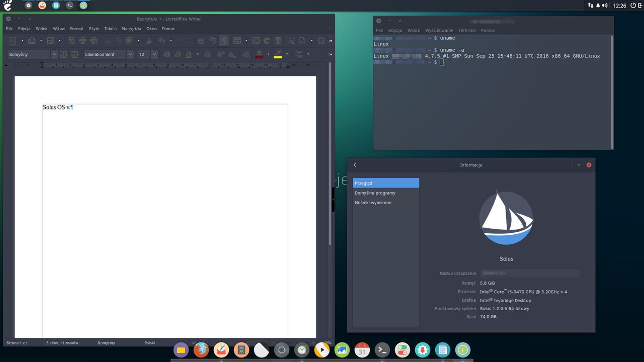Click the Clone Formatting brush icon
644x362 pixels.
click(148, 40)
